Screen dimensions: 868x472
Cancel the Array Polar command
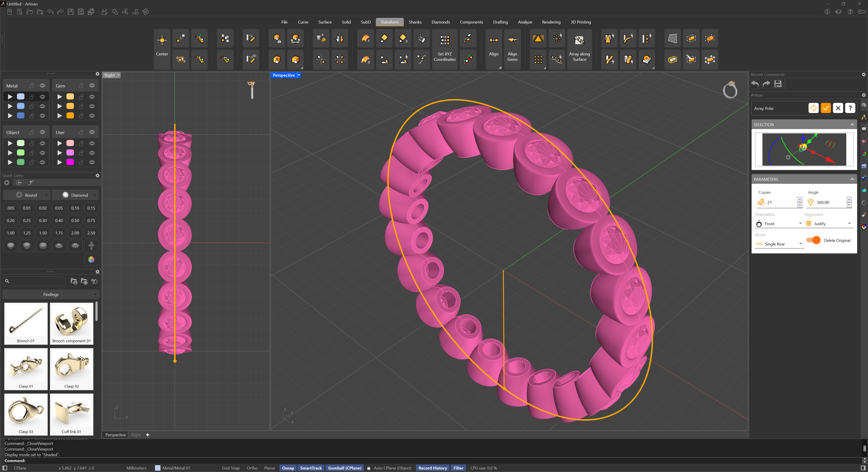pyautogui.click(x=838, y=108)
